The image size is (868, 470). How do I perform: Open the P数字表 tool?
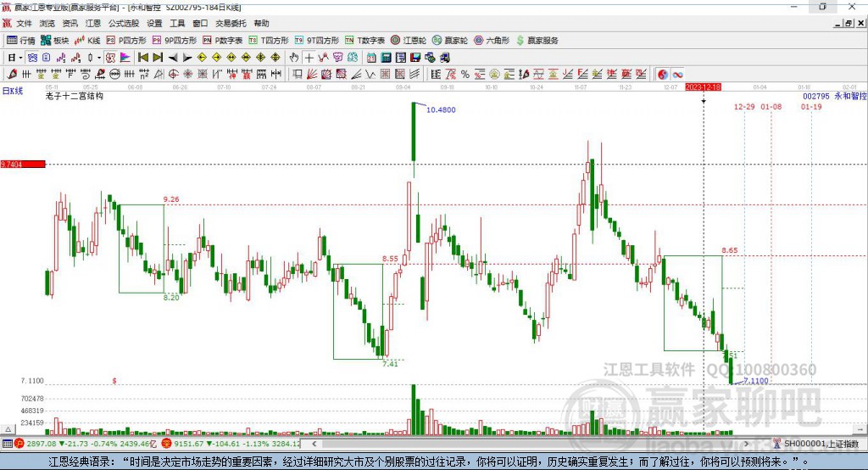coord(223,41)
